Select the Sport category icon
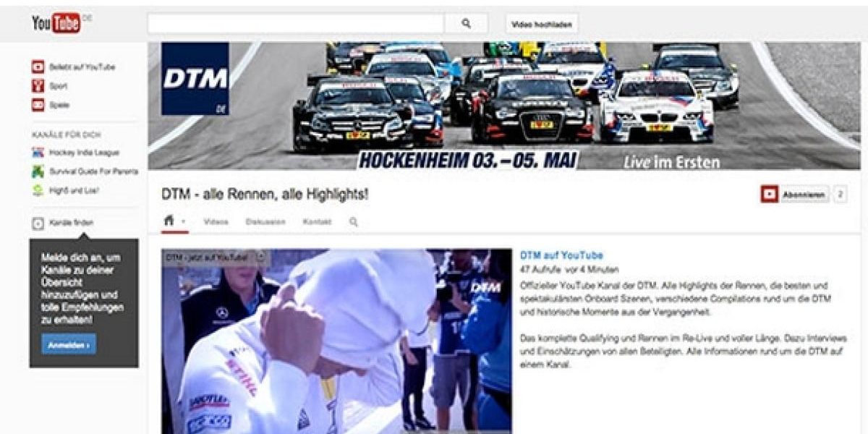 pyautogui.click(x=38, y=86)
